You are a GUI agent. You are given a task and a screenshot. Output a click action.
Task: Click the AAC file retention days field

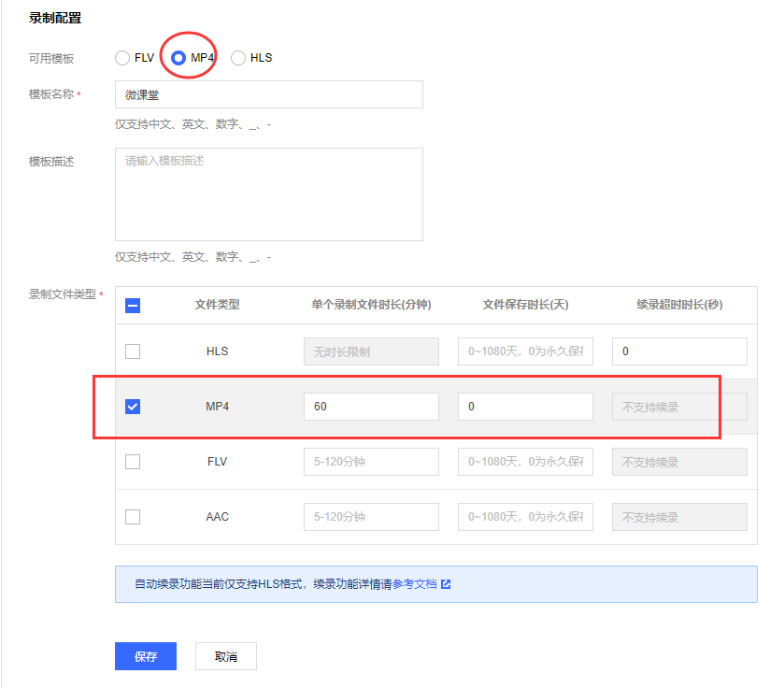[525, 517]
